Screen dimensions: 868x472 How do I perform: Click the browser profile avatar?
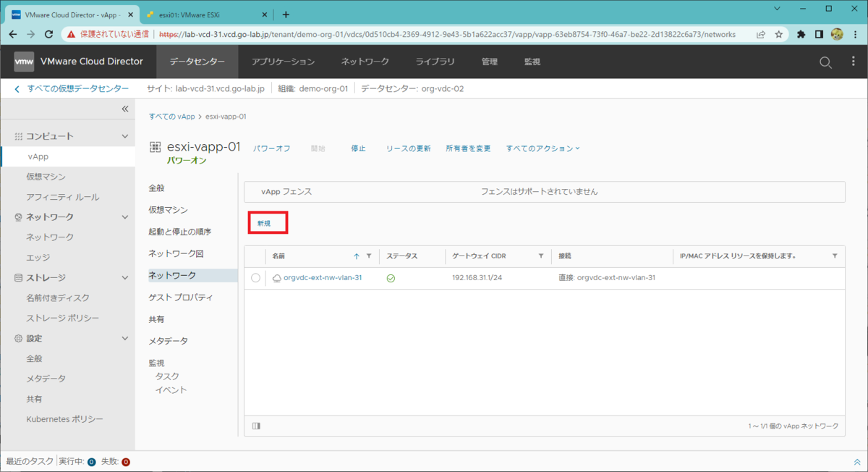[837, 34]
